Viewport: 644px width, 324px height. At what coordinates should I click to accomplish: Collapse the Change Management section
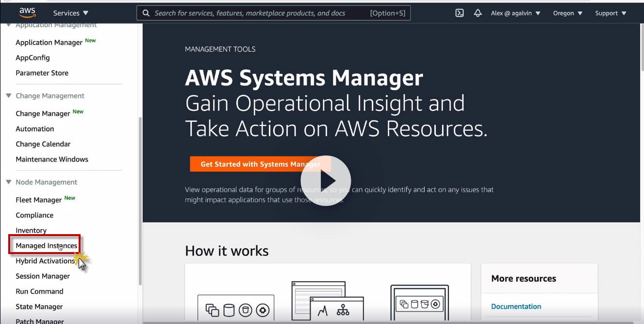click(8, 96)
